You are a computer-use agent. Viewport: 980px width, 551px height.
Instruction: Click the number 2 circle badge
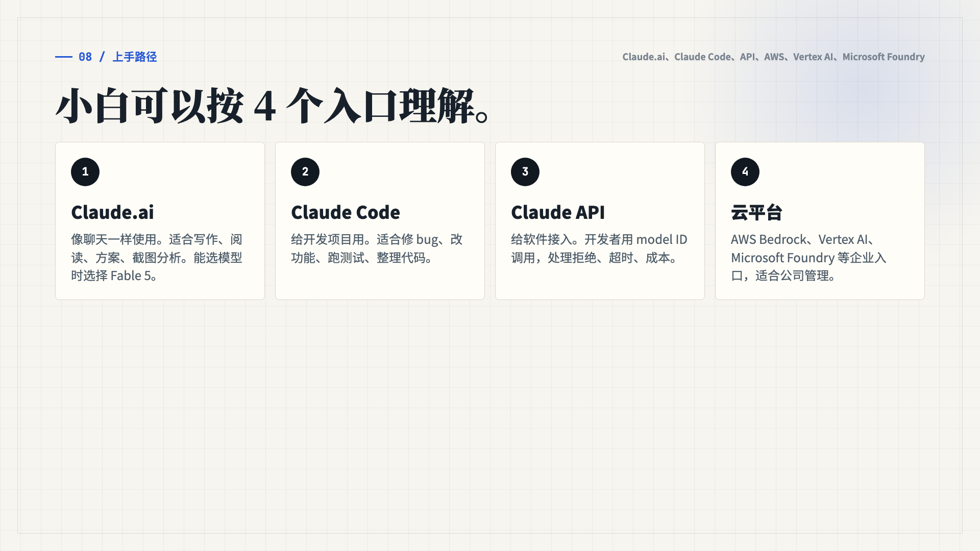[305, 172]
